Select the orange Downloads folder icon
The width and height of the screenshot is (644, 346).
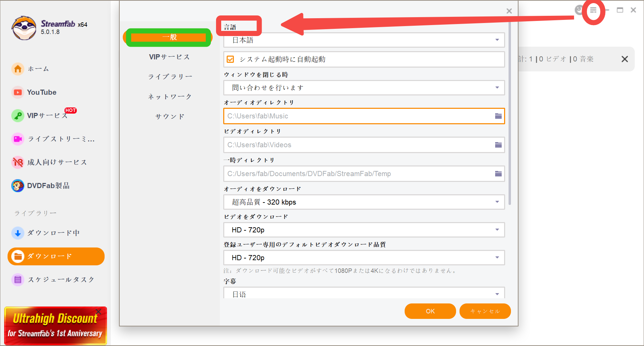[x=18, y=256]
